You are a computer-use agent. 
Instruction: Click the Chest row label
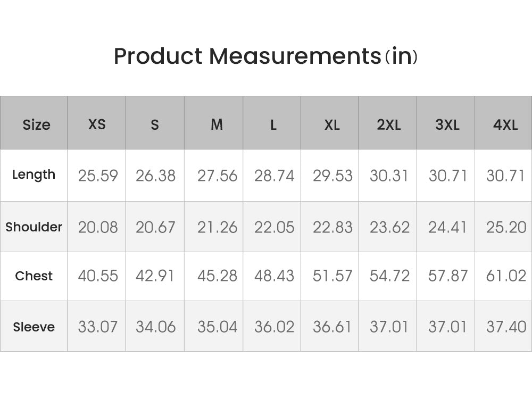tap(34, 276)
